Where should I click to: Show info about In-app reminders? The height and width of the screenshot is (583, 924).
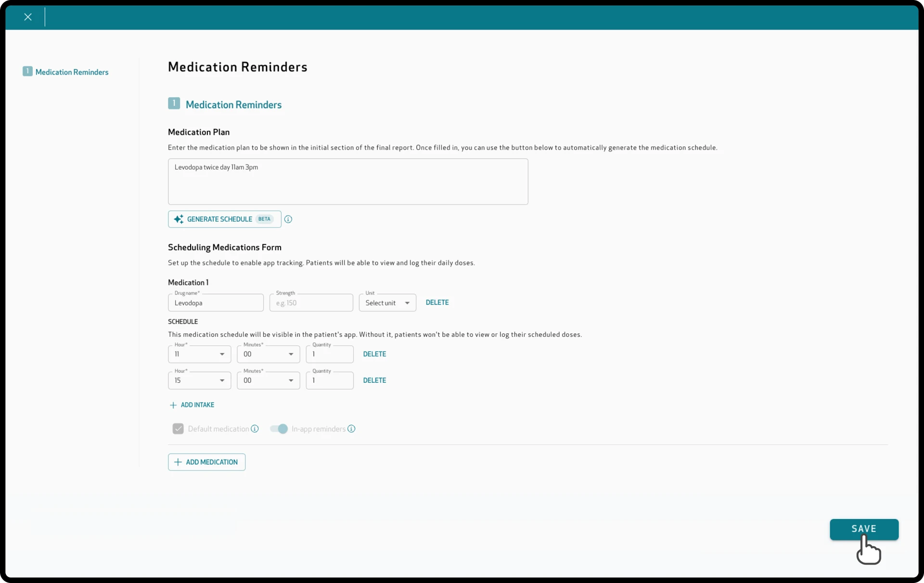point(352,429)
